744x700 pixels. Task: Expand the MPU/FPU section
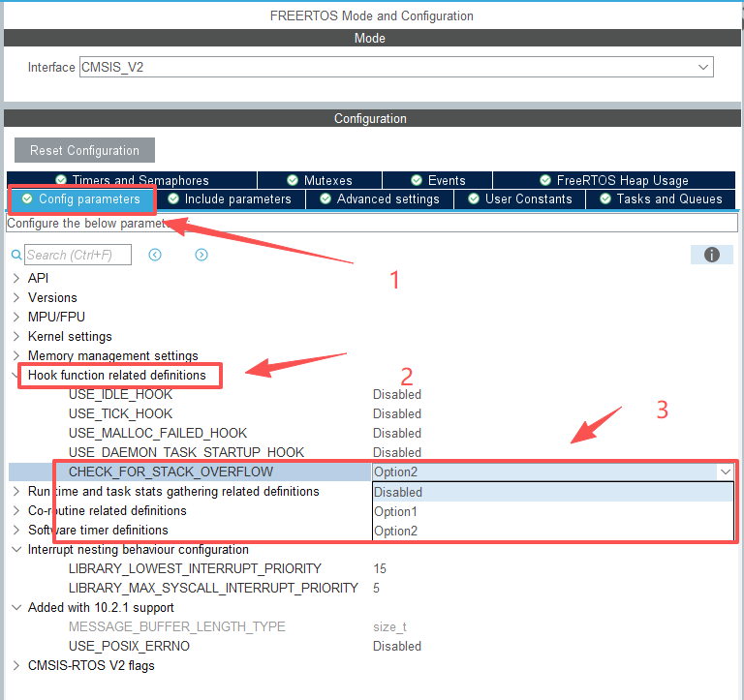point(16,317)
